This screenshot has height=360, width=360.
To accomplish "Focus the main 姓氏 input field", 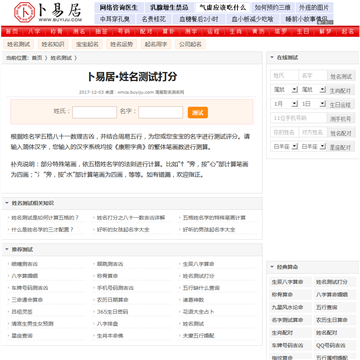I will [x=94, y=112].
